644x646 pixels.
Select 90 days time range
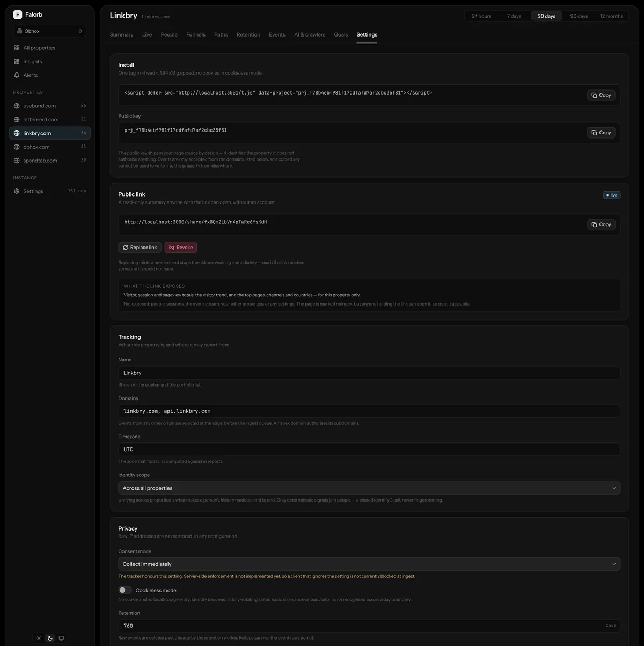[x=579, y=16]
